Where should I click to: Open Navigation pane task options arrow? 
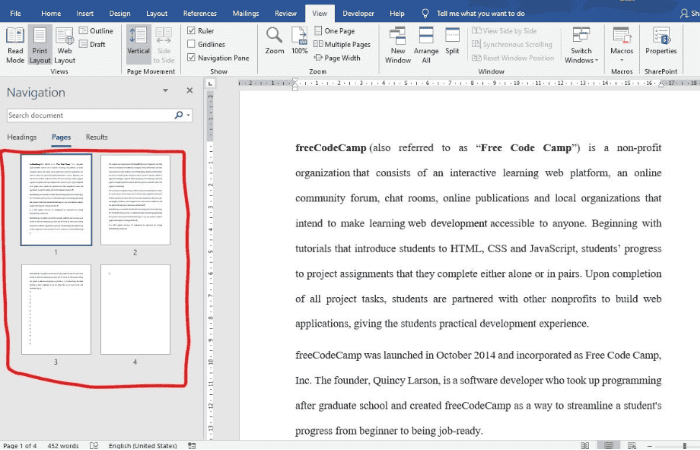(x=165, y=91)
